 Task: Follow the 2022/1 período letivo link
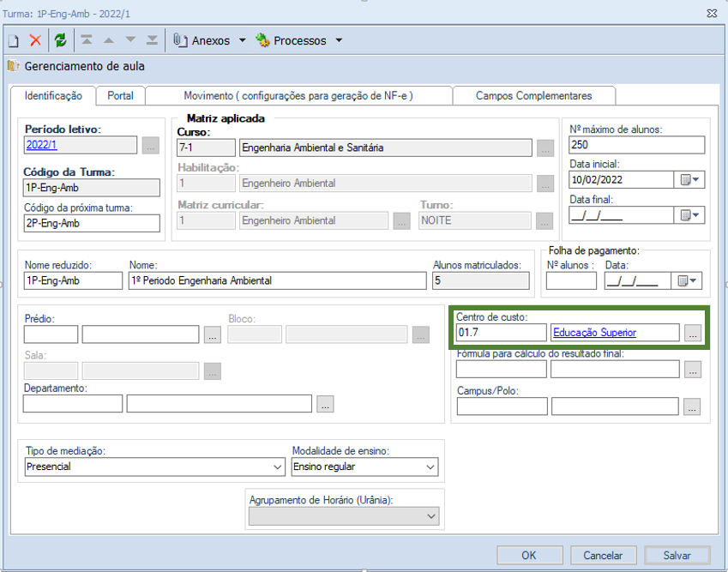tap(42, 145)
